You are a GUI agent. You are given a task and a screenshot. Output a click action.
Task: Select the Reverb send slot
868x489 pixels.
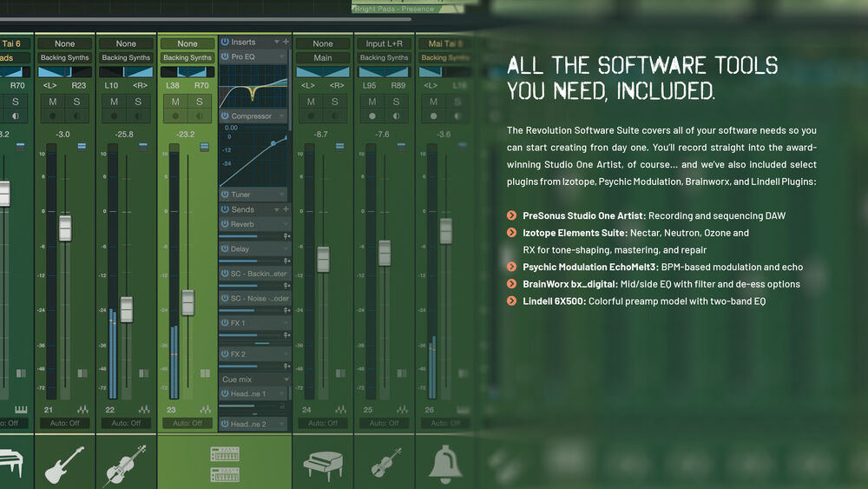click(x=253, y=224)
